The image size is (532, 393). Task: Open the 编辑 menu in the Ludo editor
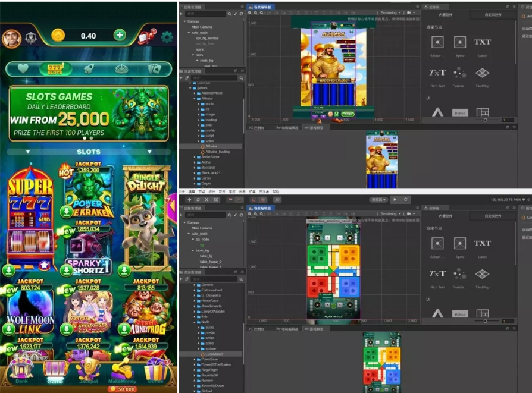192,191
